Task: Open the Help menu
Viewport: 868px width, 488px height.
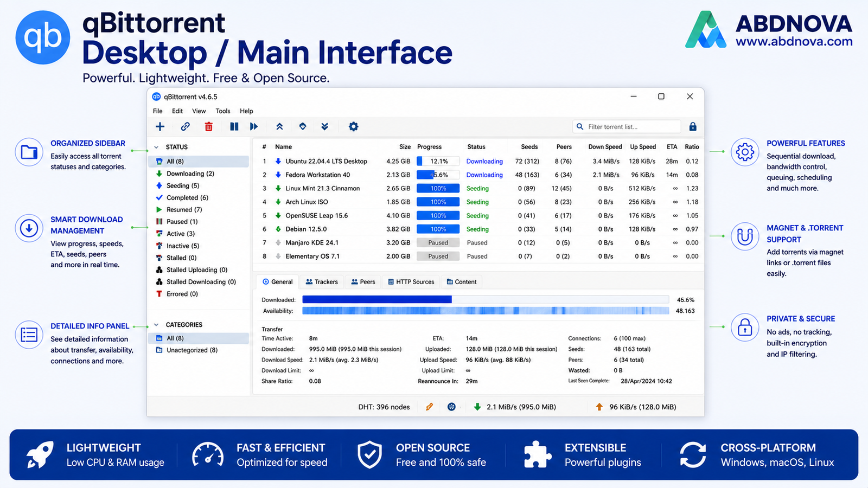Action: point(246,111)
